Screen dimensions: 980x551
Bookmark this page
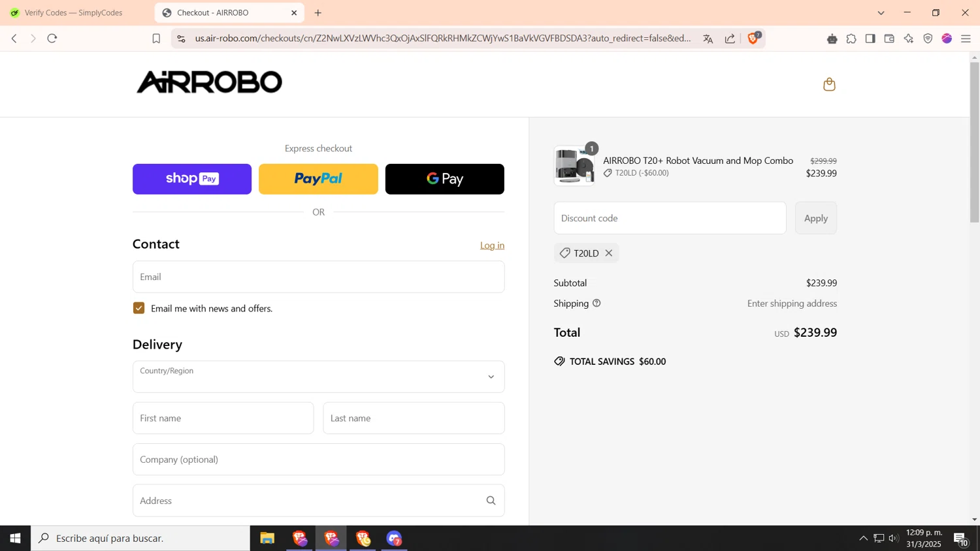click(156, 39)
